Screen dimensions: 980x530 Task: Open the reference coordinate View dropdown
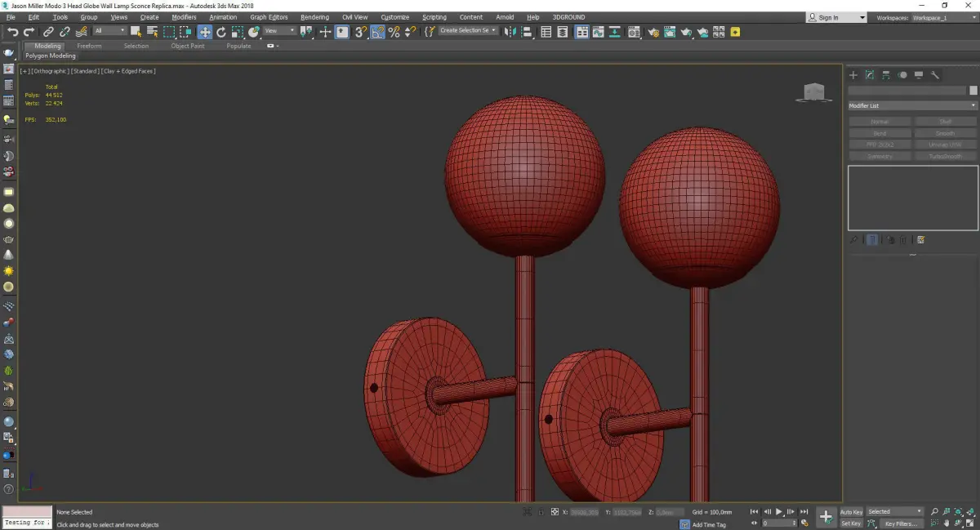279,31
